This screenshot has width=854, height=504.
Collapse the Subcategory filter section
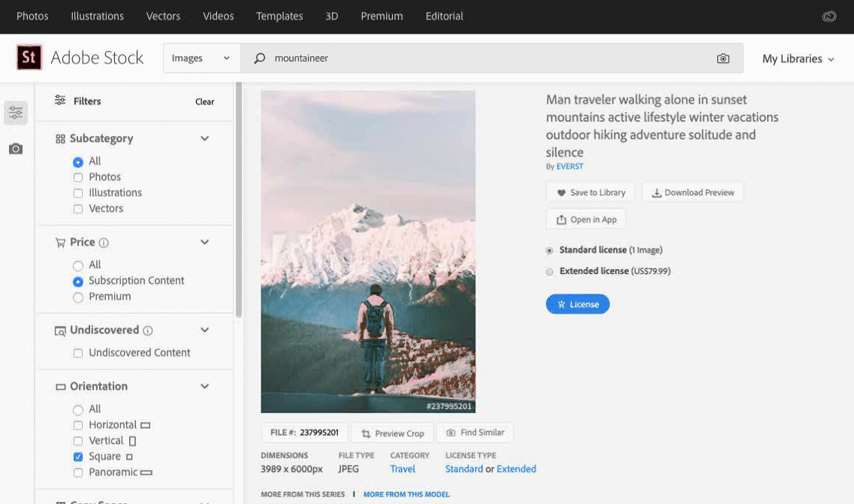click(205, 138)
